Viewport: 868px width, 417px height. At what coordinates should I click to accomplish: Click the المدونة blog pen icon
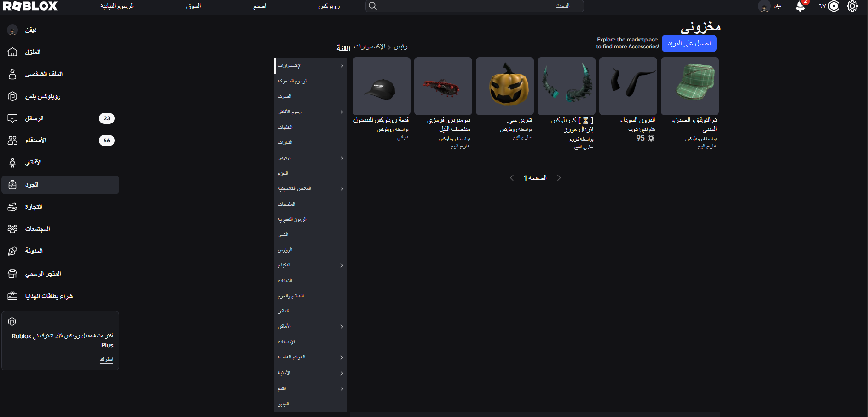tap(12, 251)
